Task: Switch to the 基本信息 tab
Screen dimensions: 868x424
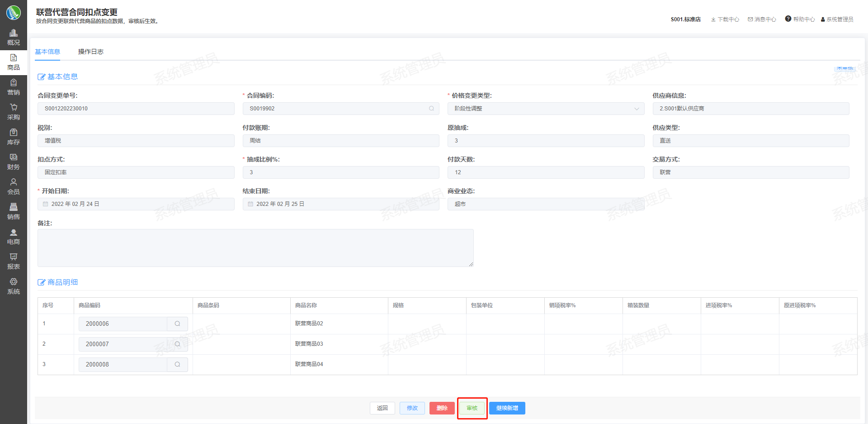Action: point(47,52)
